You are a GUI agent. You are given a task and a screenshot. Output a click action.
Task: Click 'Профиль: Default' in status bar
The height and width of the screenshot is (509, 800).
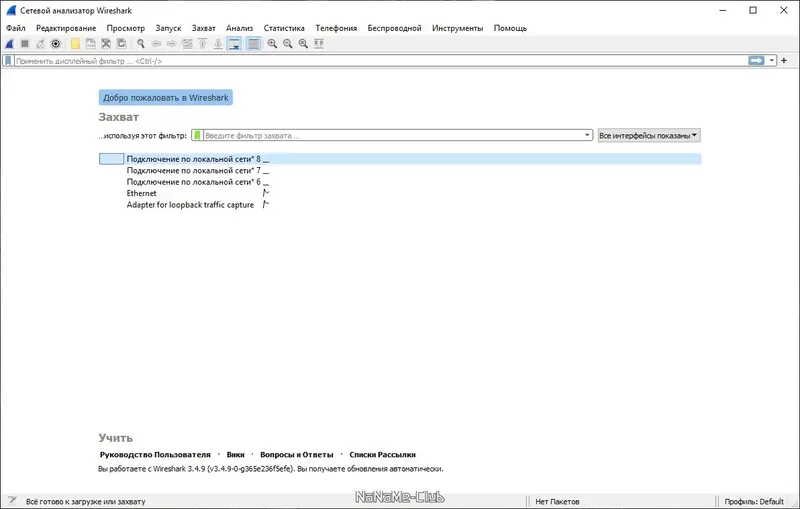pos(754,501)
